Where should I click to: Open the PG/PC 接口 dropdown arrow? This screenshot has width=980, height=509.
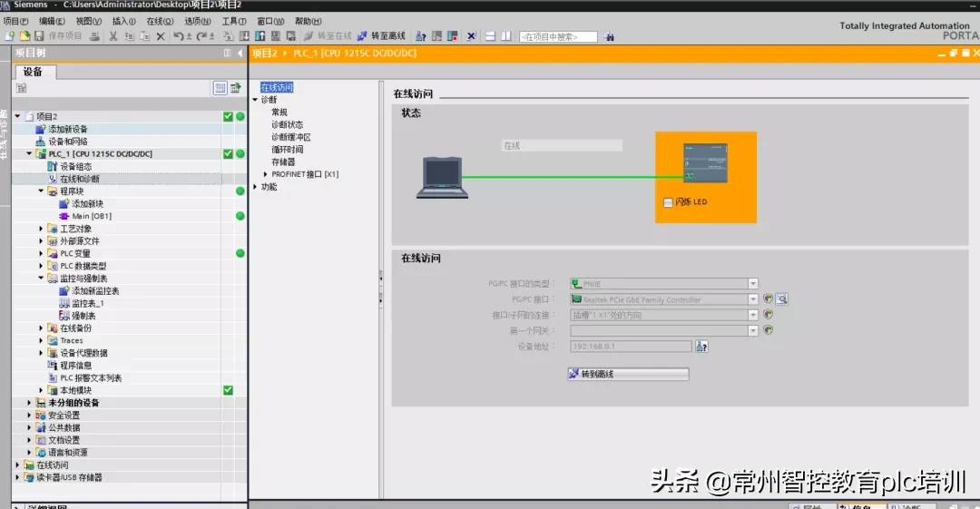pos(753,299)
